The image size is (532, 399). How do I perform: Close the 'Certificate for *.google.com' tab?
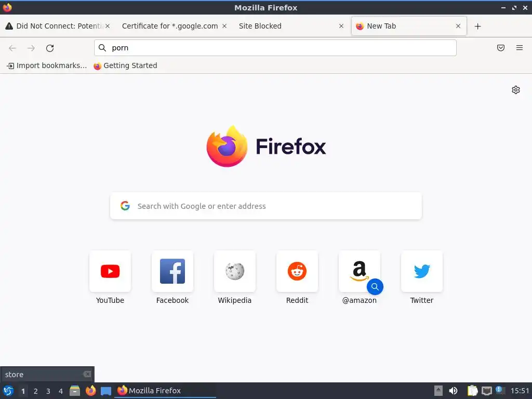224,26
